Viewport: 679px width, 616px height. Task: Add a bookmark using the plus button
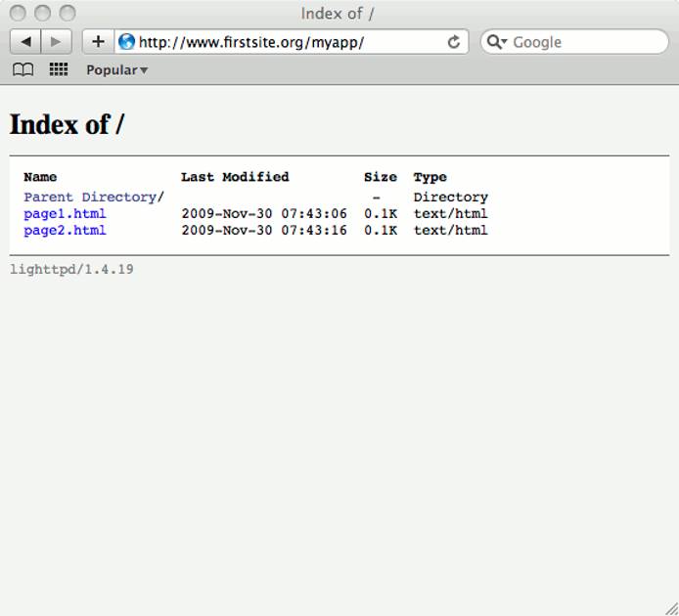click(x=98, y=42)
